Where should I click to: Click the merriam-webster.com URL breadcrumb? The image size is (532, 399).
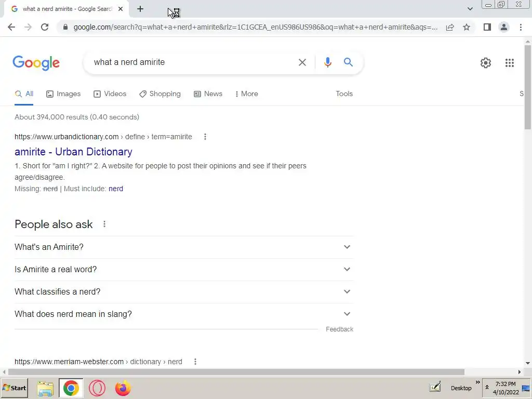tap(98, 362)
